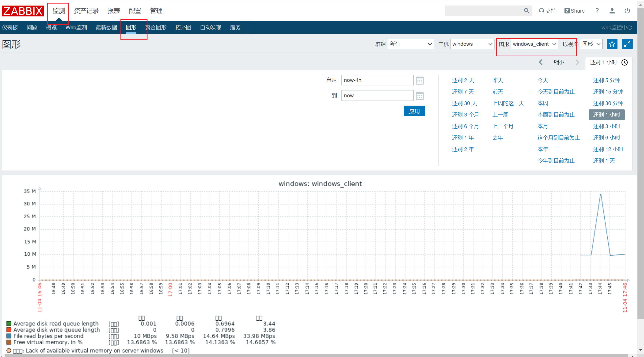This screenshot has height=357, width=644.
Task: Select the 图形 submenu tab
Action: 131,28
